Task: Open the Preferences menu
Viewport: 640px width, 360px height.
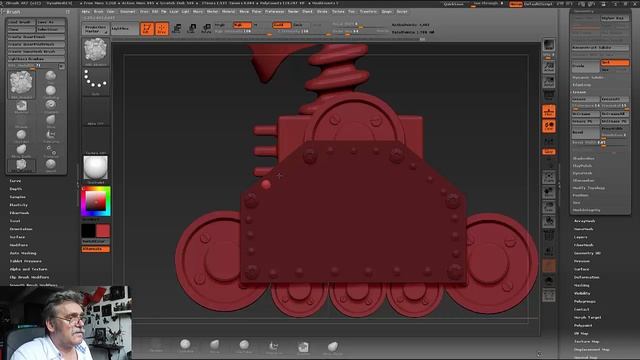Action: [274, 11]
